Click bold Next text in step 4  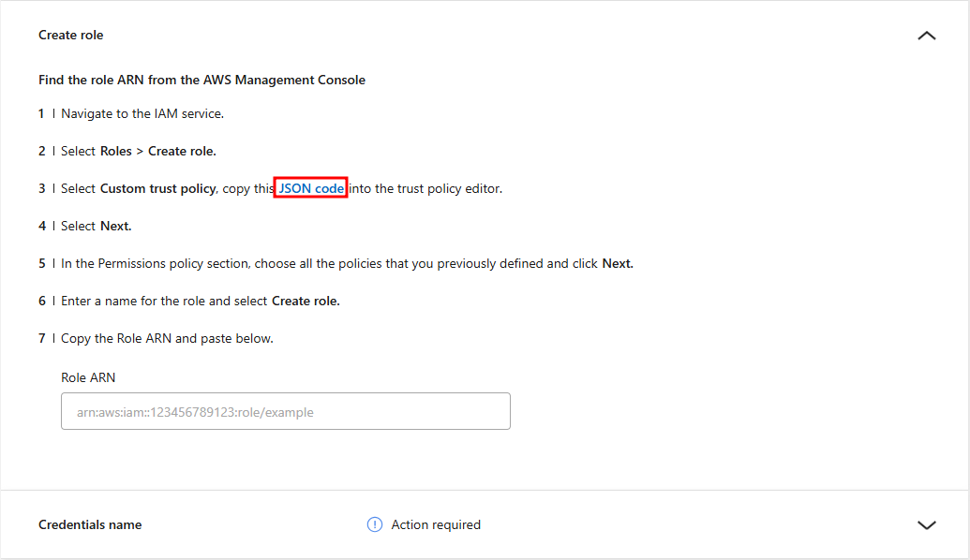[115, 227]
